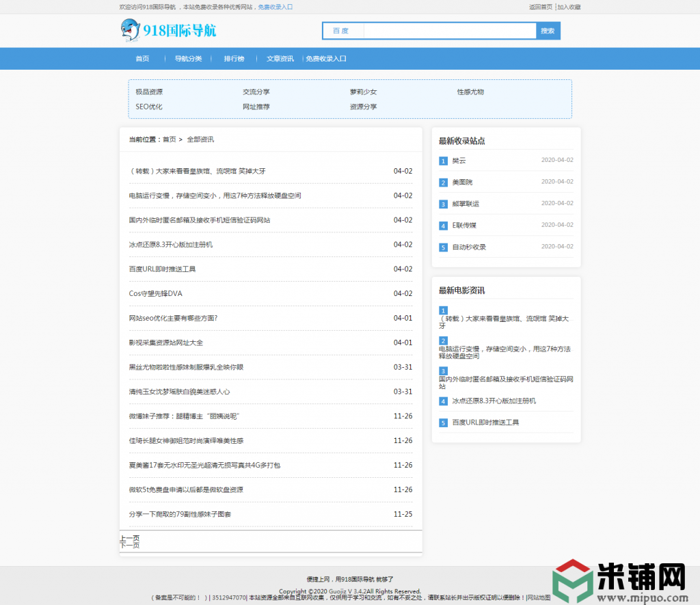Open the 导航分类 navigation menu item
This screenshot has width=700, height=605.
188,59
